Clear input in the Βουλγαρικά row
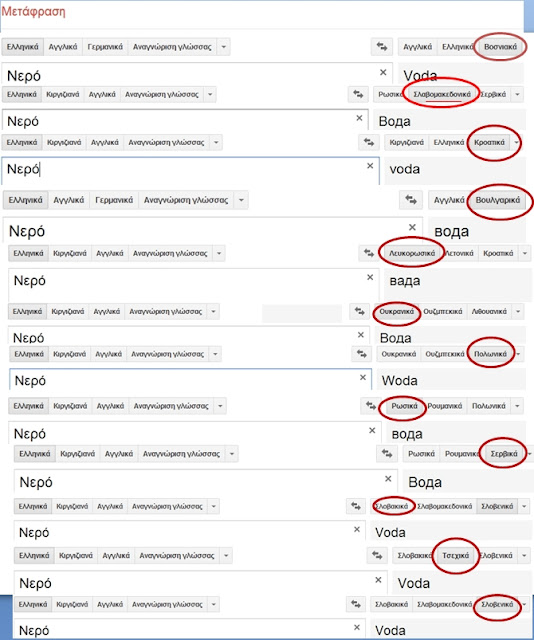This screenshot has width=534, height=640. [412, 227]
